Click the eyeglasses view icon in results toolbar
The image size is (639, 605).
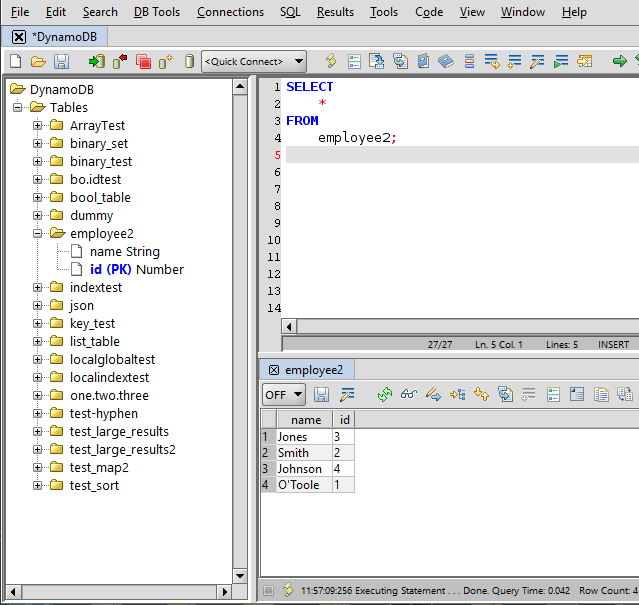click(409, 394)
